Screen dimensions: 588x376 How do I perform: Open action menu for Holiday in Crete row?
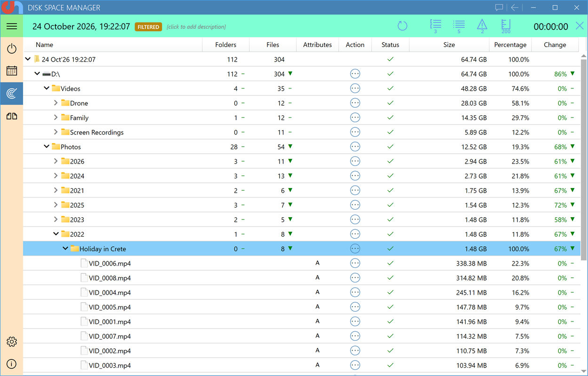pyautogui.click(x=355, y=249)
